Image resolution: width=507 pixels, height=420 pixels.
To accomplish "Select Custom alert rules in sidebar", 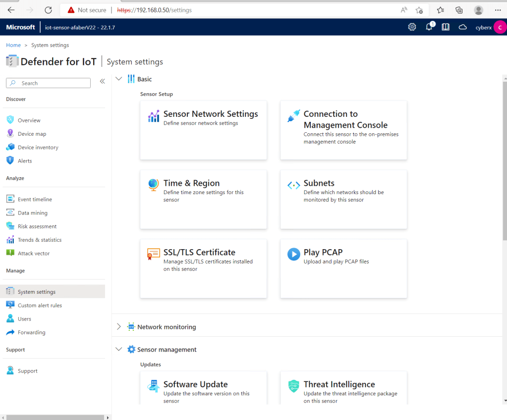I will [40, 306].
